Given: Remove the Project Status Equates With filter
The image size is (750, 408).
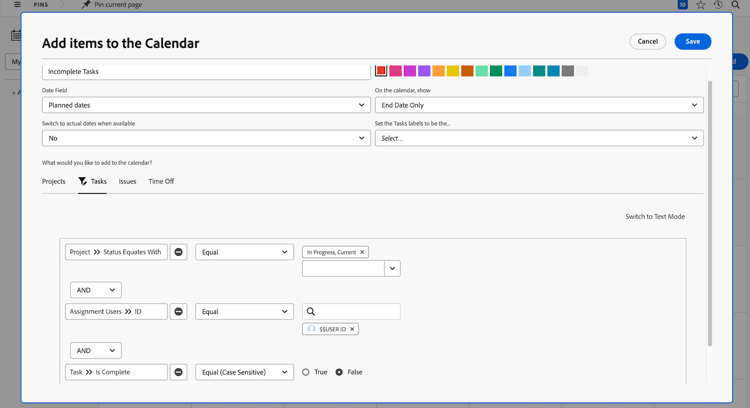Looking at the screenshot, I should click(178, 252).
